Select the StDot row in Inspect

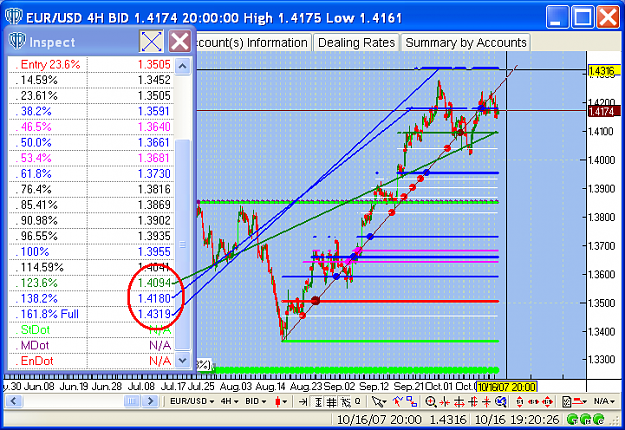tap(91, 330)
